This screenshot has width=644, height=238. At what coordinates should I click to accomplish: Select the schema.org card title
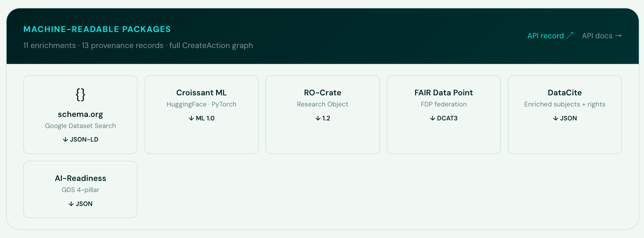[x=80, y=114]
